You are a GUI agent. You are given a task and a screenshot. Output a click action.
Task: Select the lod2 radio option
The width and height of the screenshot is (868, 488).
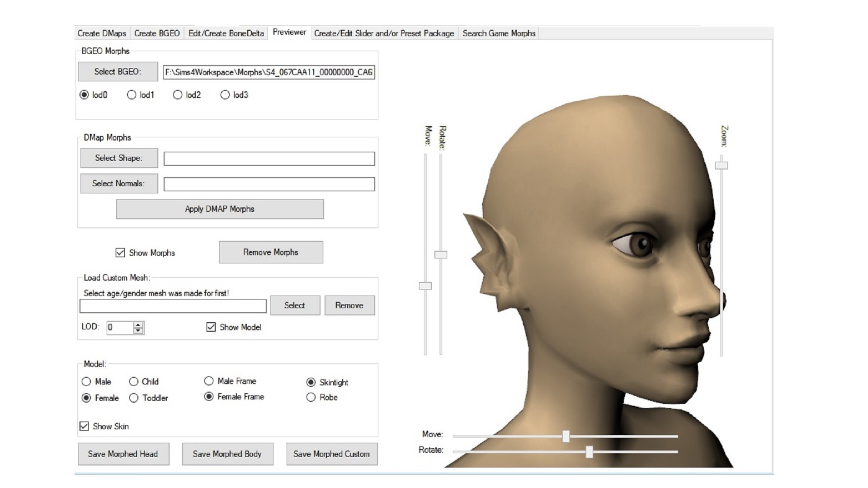(177, 95)
